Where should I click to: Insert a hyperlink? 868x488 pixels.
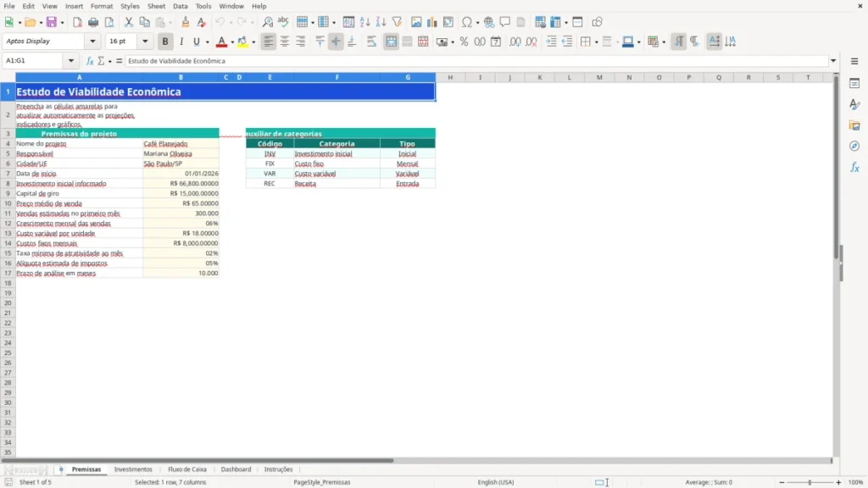pos(489,22)
